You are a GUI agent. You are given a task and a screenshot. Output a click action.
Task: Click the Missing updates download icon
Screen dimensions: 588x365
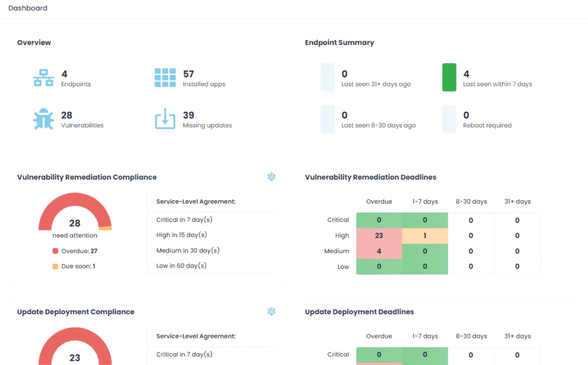pos(165,119)
